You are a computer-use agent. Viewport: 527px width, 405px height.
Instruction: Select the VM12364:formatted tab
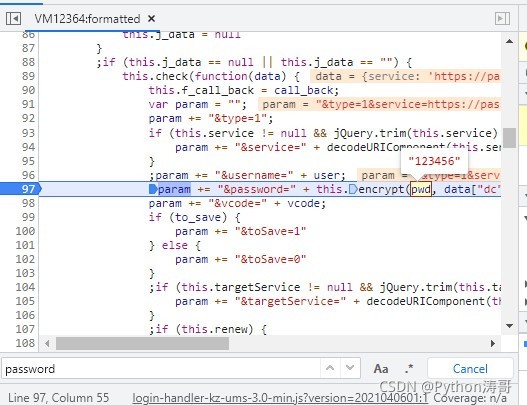pyautogui.click(x=87, y=18)
